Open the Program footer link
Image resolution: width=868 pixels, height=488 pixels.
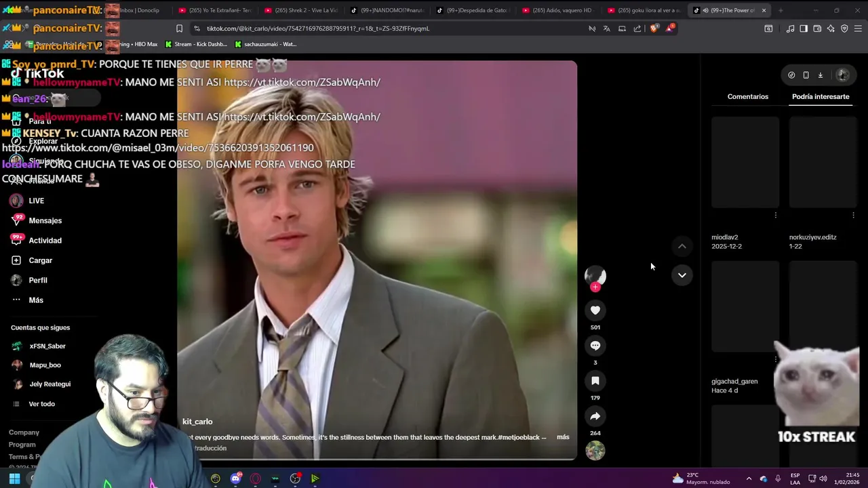(x=22, y=445)
